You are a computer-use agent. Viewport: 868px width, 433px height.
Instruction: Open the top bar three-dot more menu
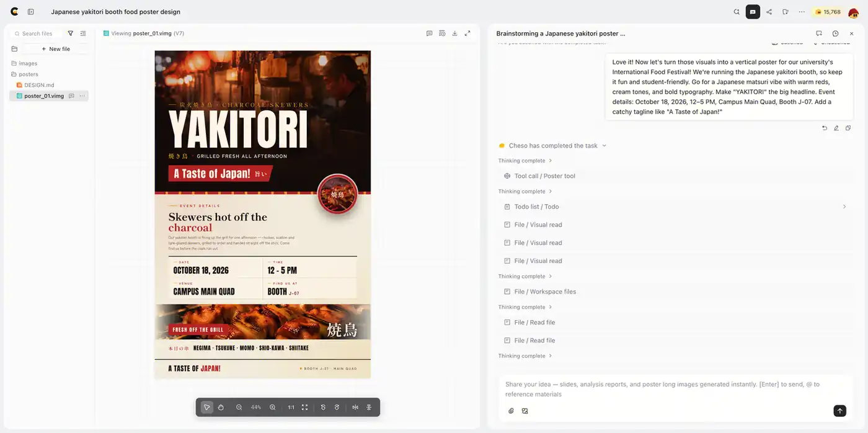[802, 12]
